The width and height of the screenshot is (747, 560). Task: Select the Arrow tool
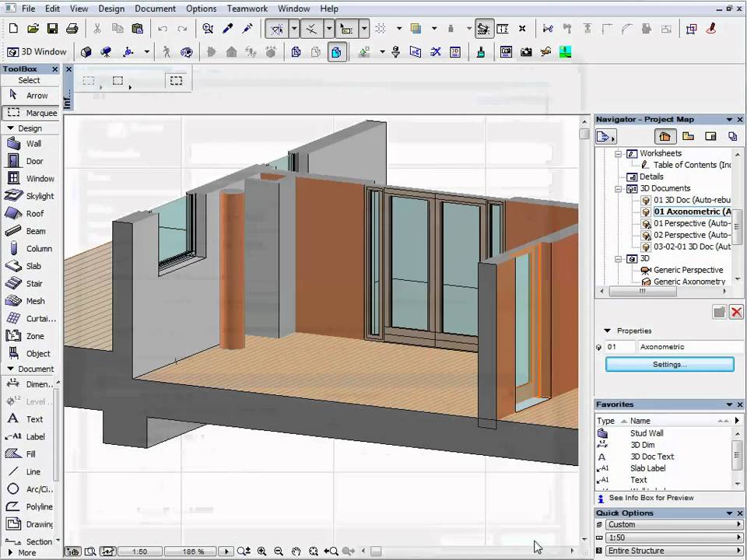[x=30, y=95]
